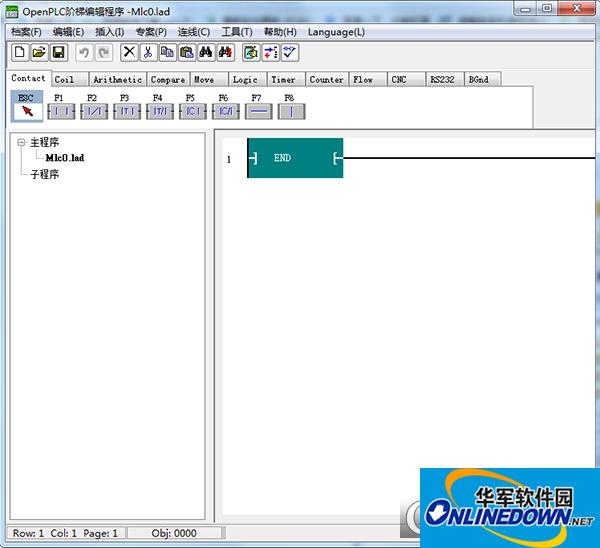600x548 pixels.
Task: Select Mlc0.lad in the project tree
Action: point(65,158)
